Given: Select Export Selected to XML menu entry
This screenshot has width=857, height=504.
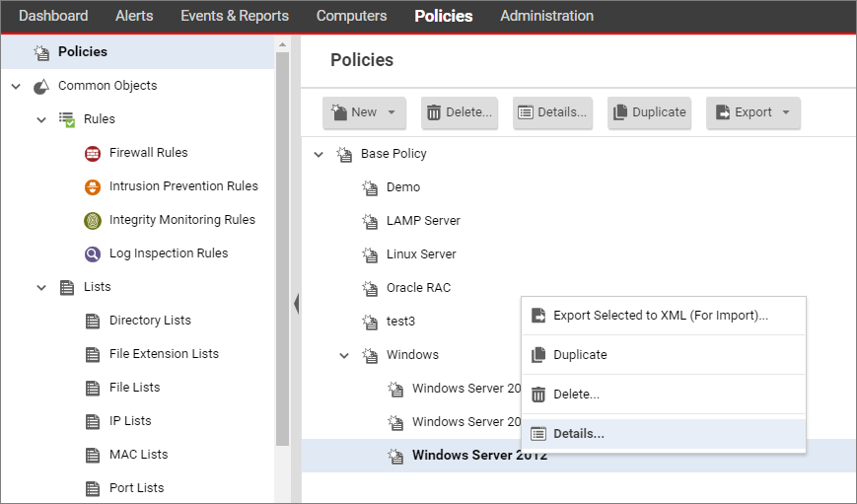Looking at the screenshot, I should 660,316.
